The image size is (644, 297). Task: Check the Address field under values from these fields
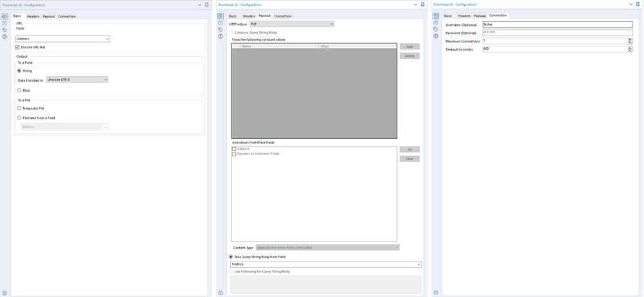pos(234,149)
